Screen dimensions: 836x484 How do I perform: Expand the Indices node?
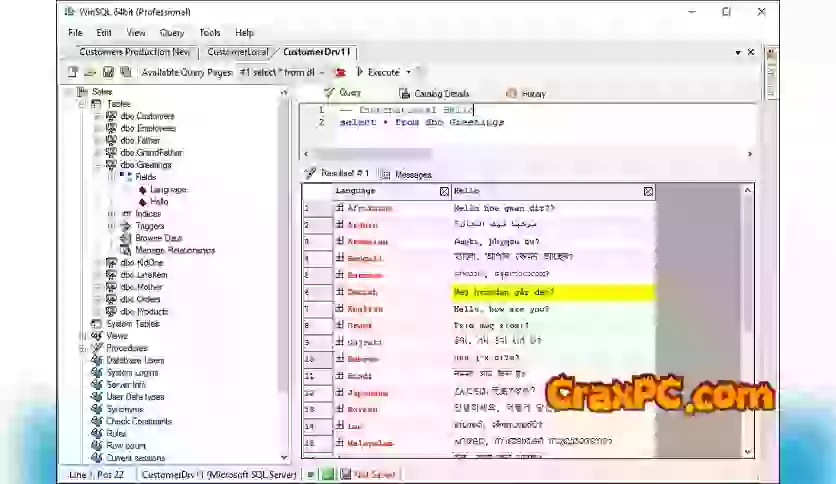point(111,214)
